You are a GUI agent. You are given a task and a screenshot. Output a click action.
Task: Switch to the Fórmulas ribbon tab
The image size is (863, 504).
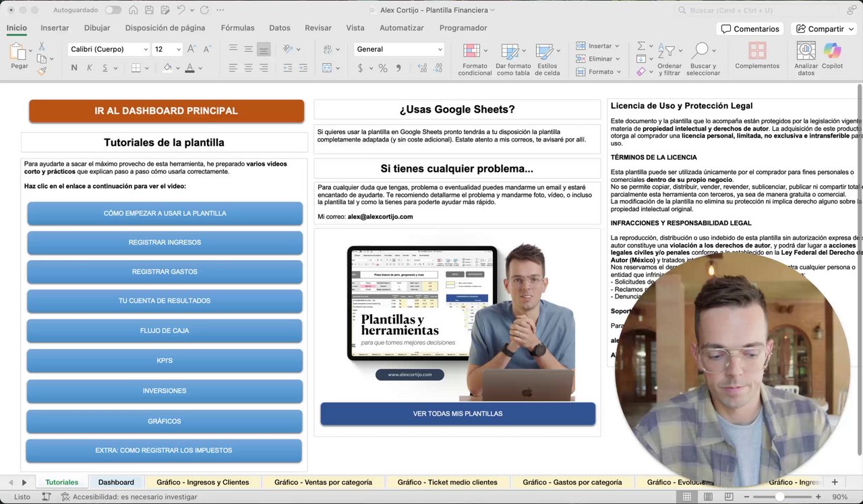pyautogui.click(x=237, y=28)
